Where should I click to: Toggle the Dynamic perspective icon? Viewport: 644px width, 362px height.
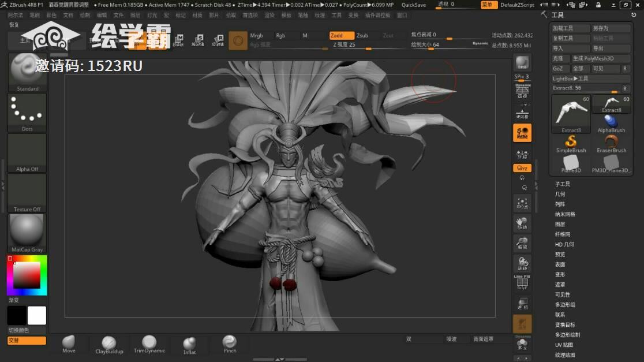click(522, 91)
